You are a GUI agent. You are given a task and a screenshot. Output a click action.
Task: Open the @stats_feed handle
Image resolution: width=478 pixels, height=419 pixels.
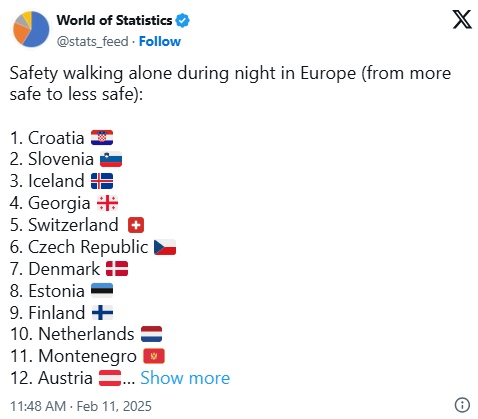coord(92,42)
